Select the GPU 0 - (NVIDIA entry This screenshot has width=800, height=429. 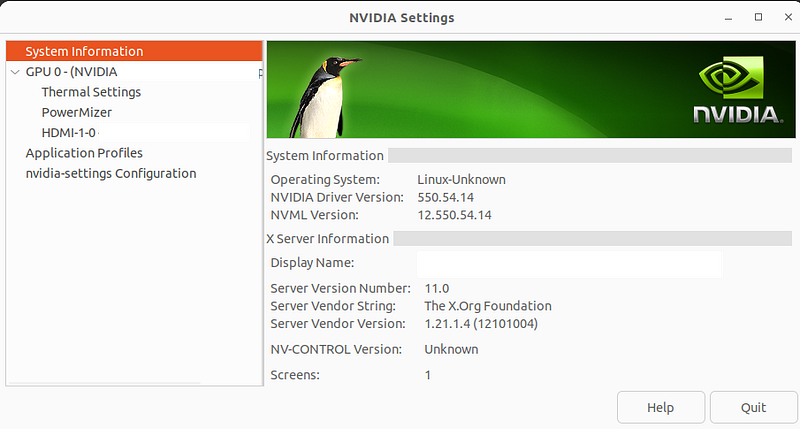click(x=71, y=72)
